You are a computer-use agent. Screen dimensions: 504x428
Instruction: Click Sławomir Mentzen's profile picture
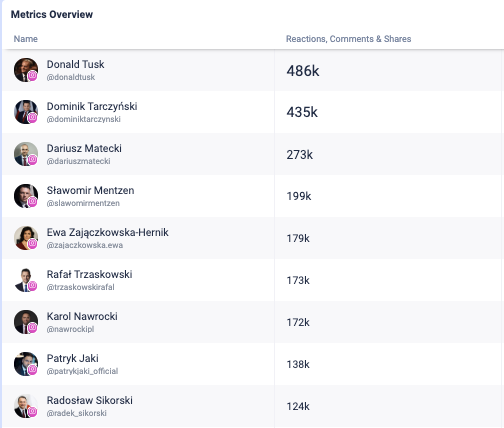click(26, 196)
